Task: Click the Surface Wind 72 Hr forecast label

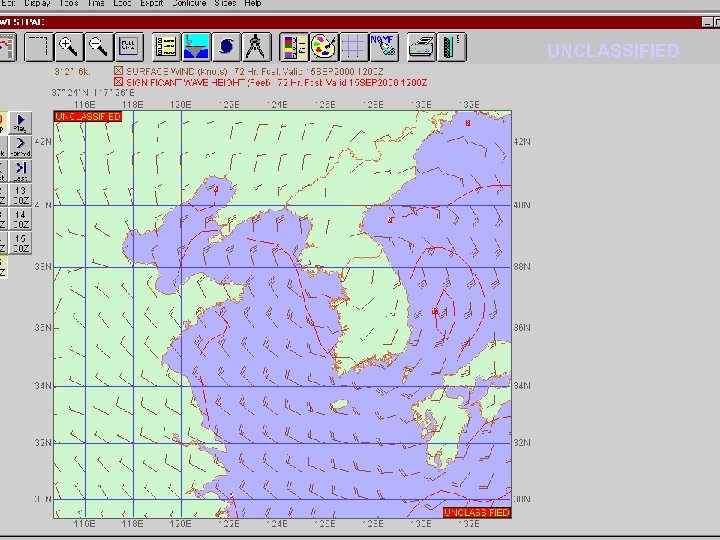Action: pyautogui.click(x=254, y=72)
